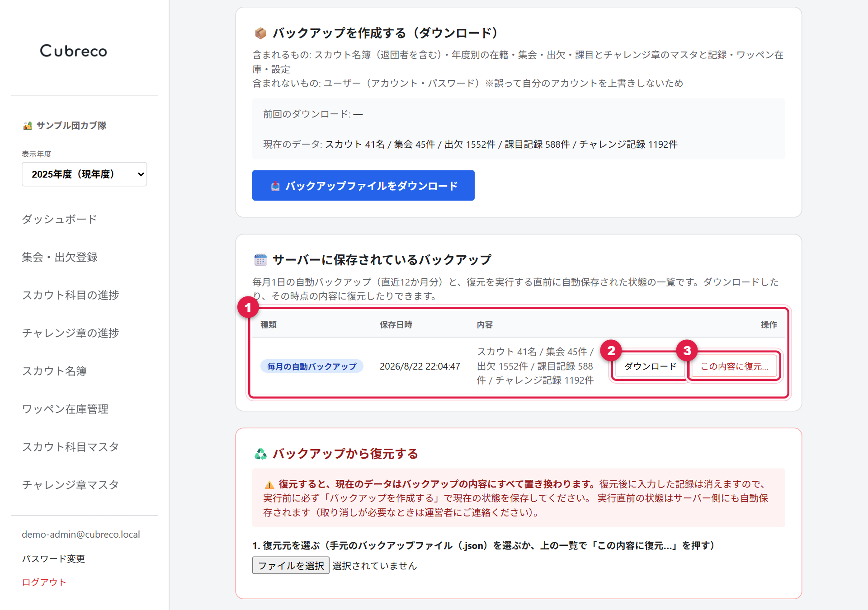This screenshot has width=868, height=610.
Task: Click the 現在のデータ summary line
Action: pos(470,144)
